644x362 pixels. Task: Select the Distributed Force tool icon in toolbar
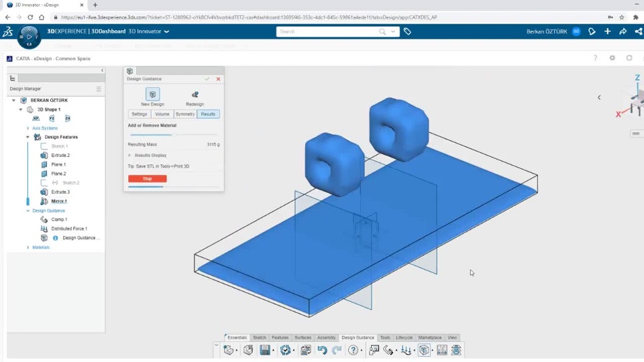[x=406, y=350]
